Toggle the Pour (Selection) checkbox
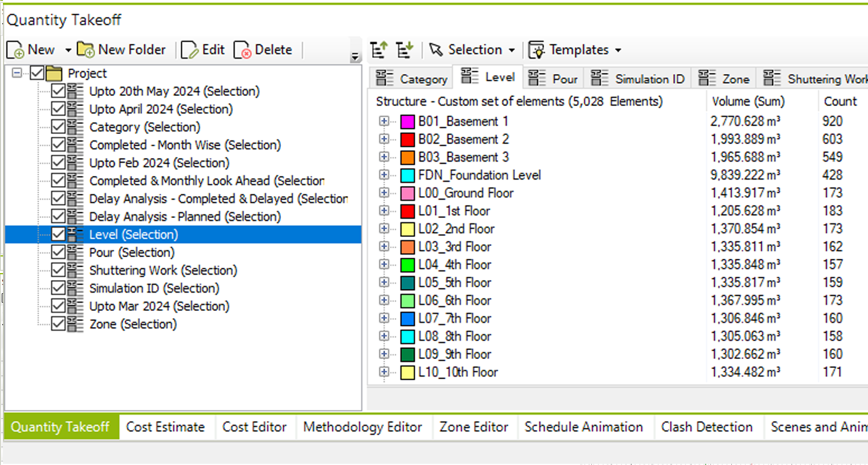The width and height of the screenshot is (868, 465). pos(58,252)
